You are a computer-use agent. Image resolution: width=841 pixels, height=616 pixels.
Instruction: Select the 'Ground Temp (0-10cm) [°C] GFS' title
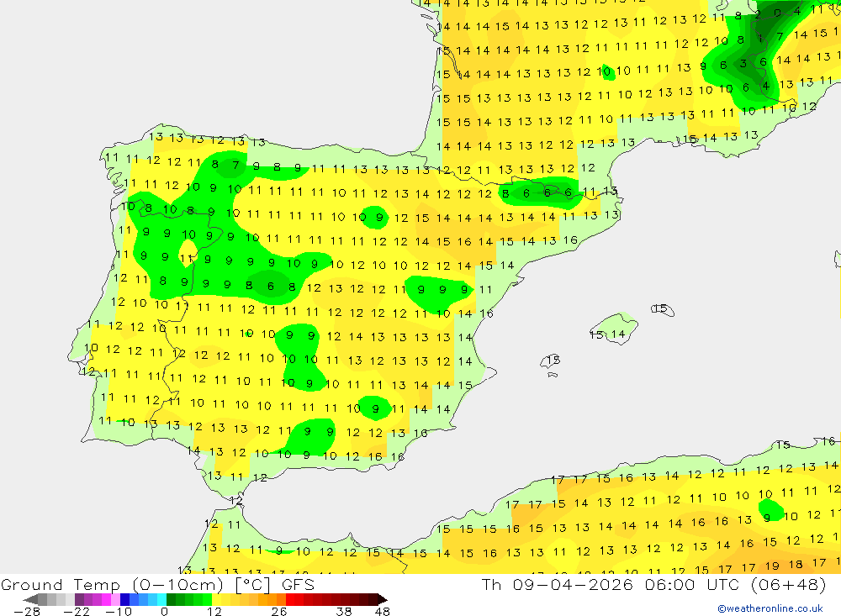(x=158, y=584)
